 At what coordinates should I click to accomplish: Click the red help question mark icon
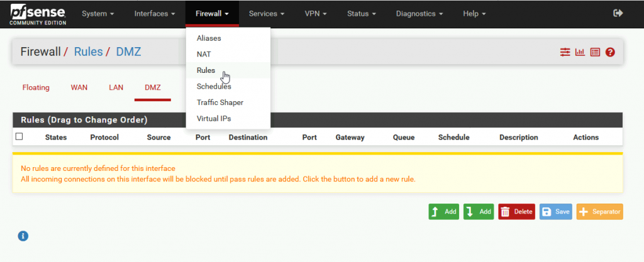(x=610, y=52)
